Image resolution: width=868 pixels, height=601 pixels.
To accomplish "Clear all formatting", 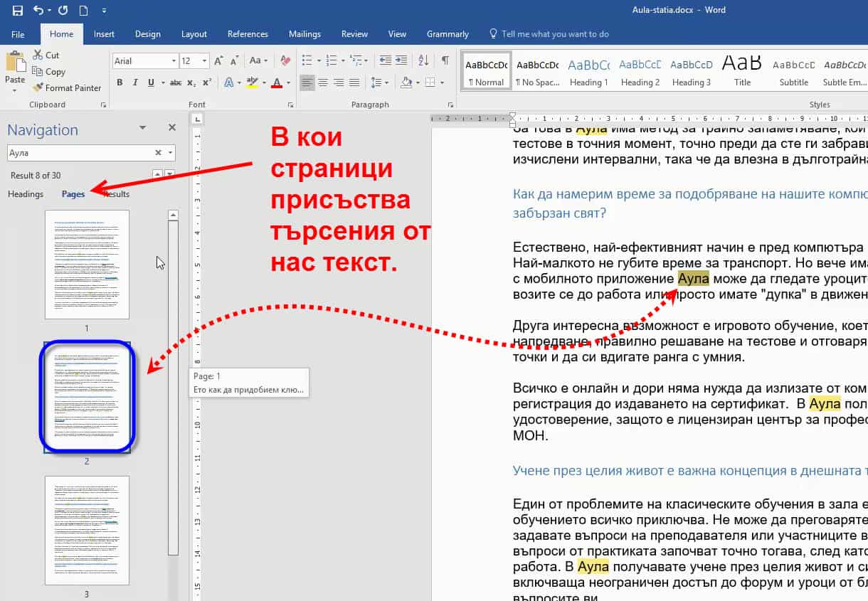I will pyautogui.click(x=285, y=61).
